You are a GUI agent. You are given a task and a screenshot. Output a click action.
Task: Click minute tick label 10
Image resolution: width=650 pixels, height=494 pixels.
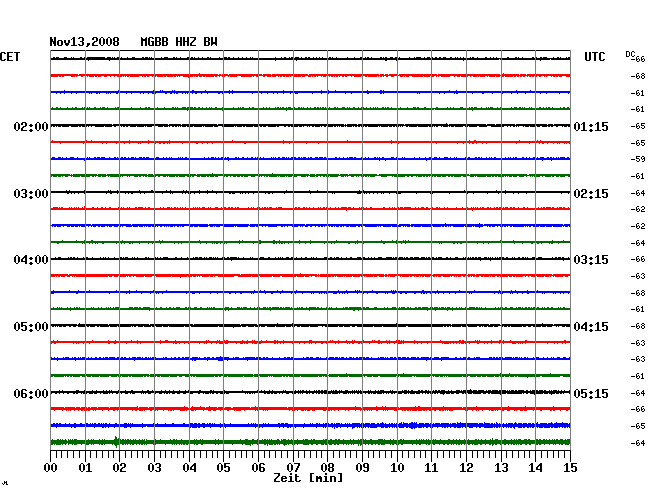coord(397,467)
